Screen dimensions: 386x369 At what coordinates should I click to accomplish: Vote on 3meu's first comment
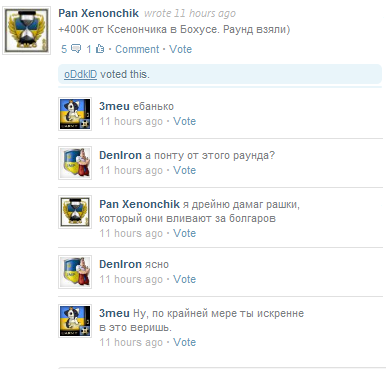(x=184, y=121)
